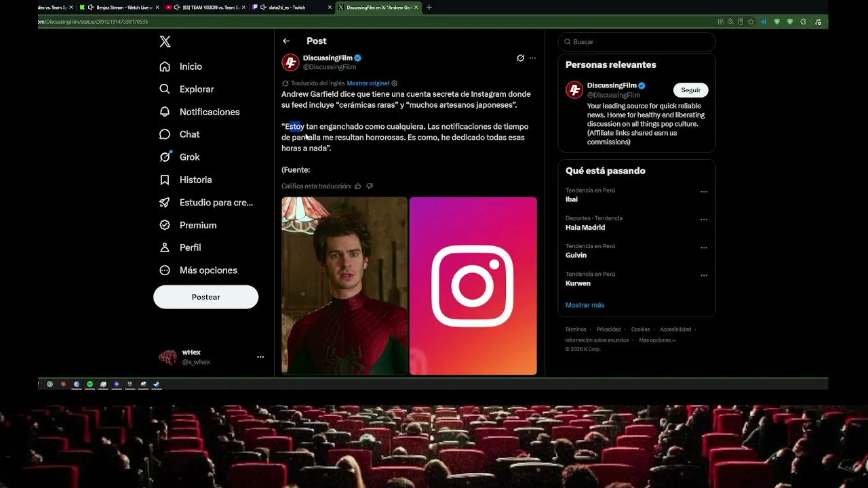Click the wHex account name
Viewport: 868px width, 488px height.
[191, 352]
